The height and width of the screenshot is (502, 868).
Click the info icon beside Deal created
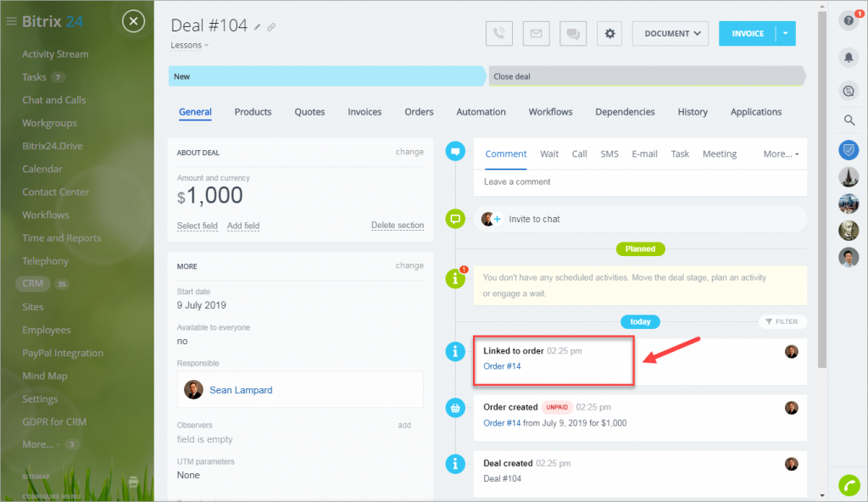point(455,464)
